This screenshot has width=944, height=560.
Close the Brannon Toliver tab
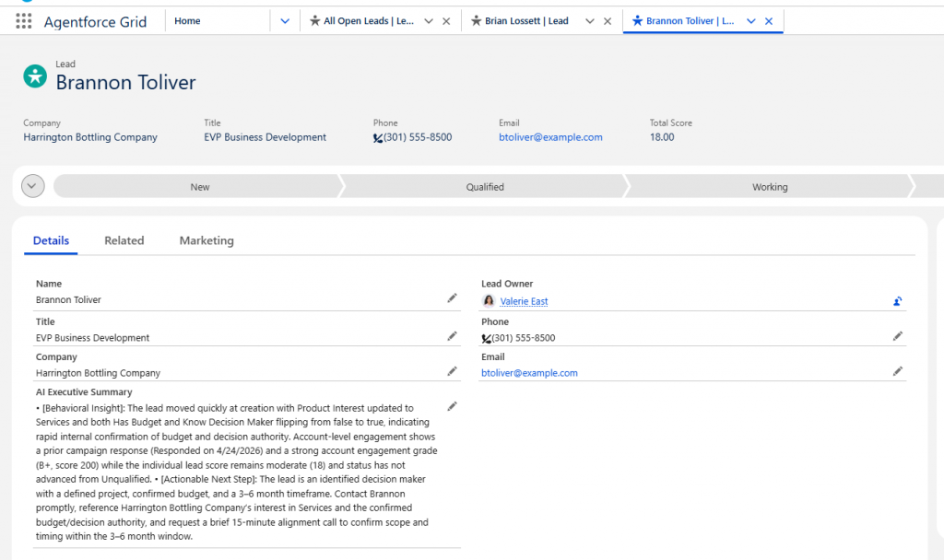[769, 21]
